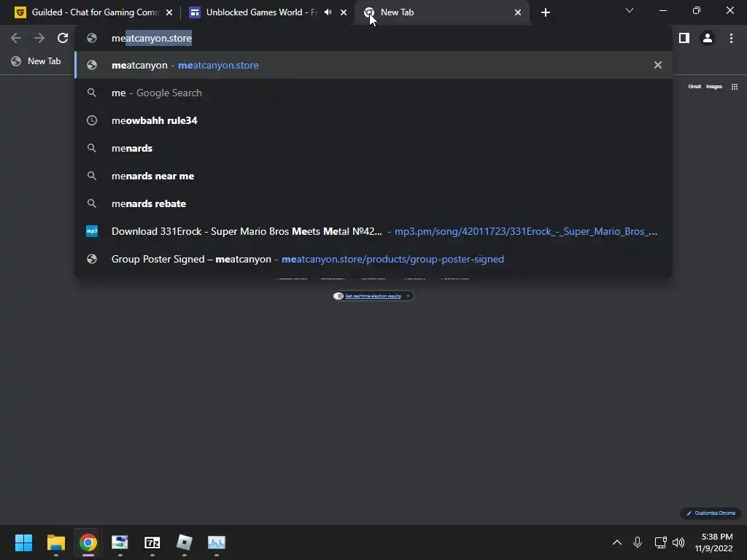The width and height of the screenshot is (747, 560).
Task: Close the New Tab tab
Action: 518,12
